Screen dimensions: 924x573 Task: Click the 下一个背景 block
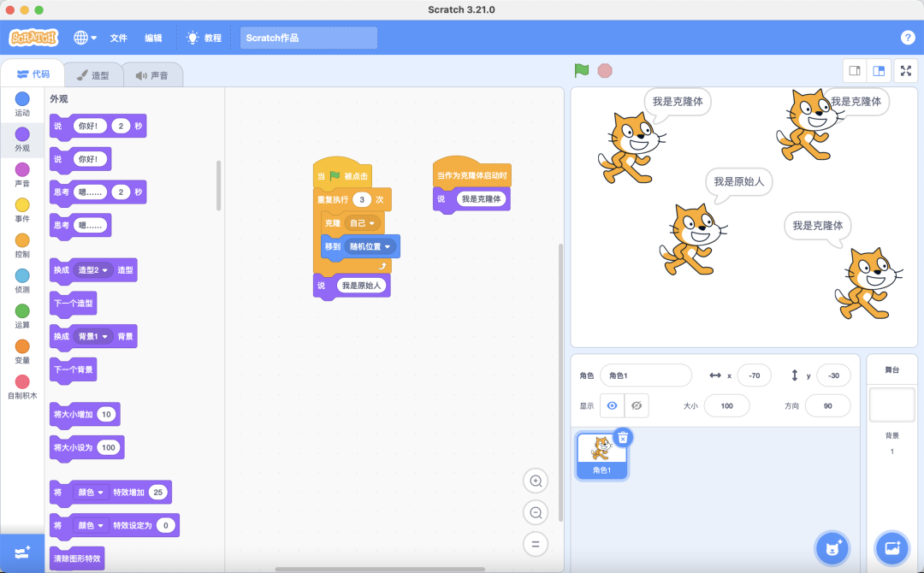(x=73, y=369)
